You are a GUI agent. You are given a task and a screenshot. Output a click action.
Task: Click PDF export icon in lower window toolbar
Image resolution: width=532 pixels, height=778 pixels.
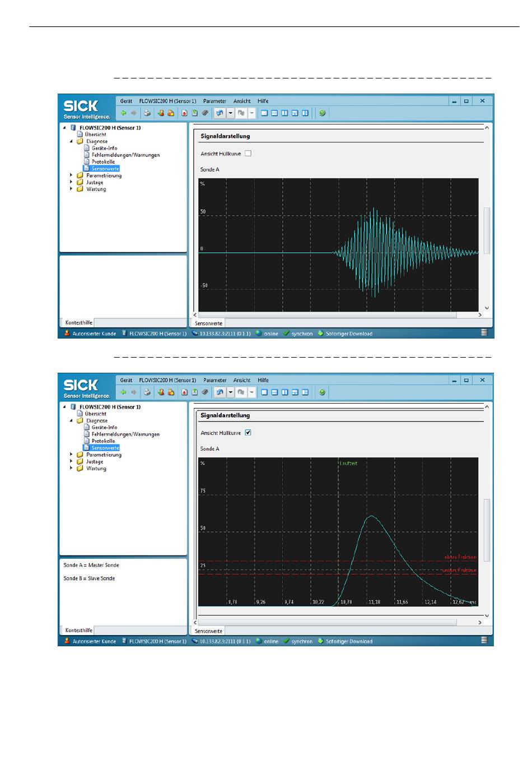coord(184,392)
